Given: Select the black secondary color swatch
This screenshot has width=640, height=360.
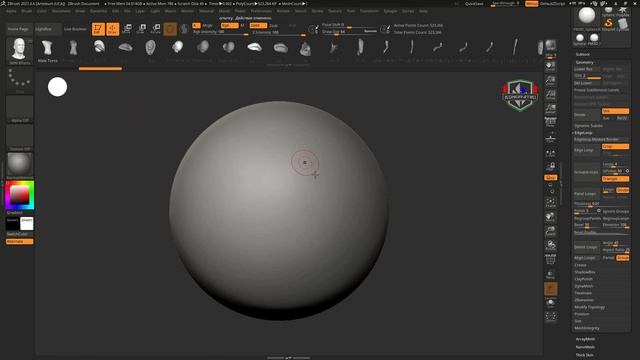Looking at the screenshot, I should pyautogui.click(x=13, y=224).
